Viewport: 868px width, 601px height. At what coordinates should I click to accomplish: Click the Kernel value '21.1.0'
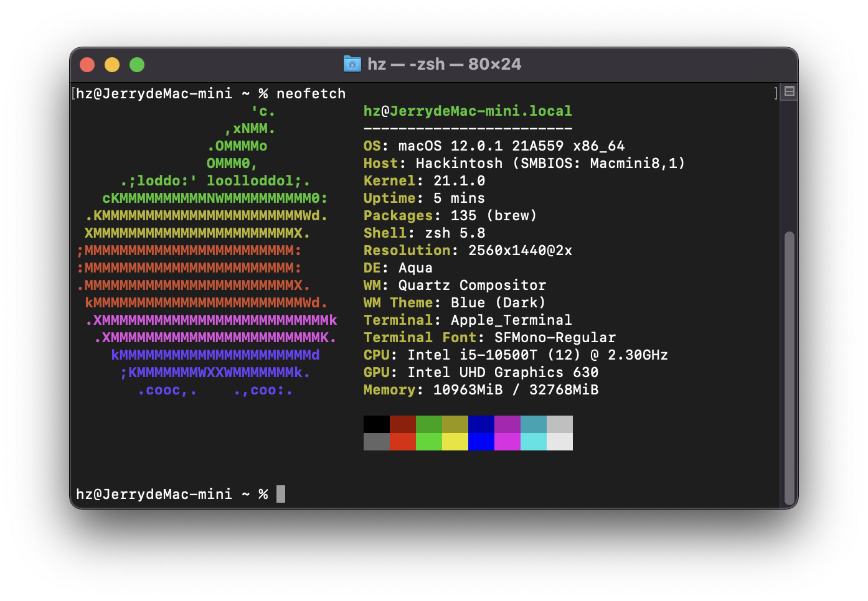coord(459,180)
